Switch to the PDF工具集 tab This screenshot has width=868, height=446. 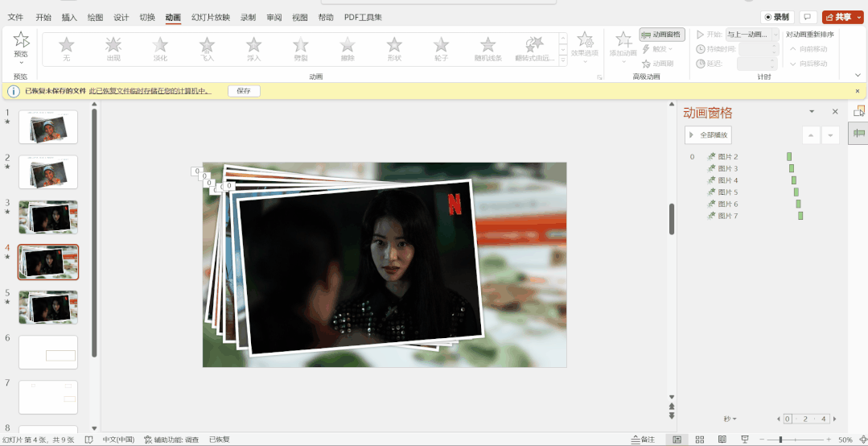tap(363, 17)
